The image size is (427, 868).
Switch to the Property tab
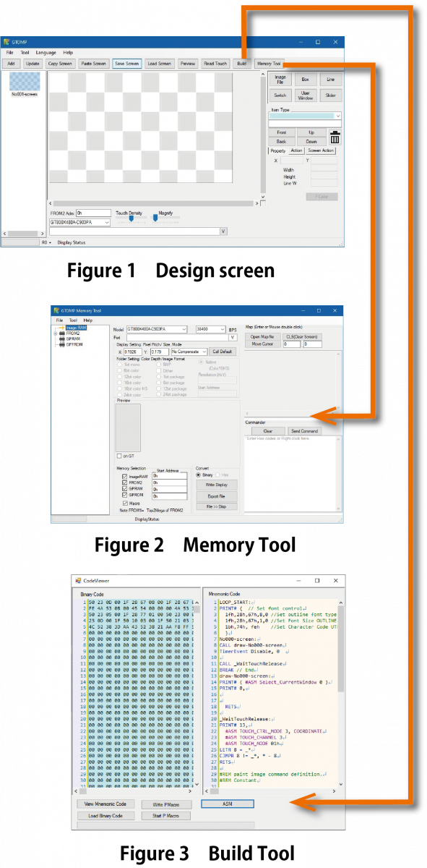pos(278,151)
